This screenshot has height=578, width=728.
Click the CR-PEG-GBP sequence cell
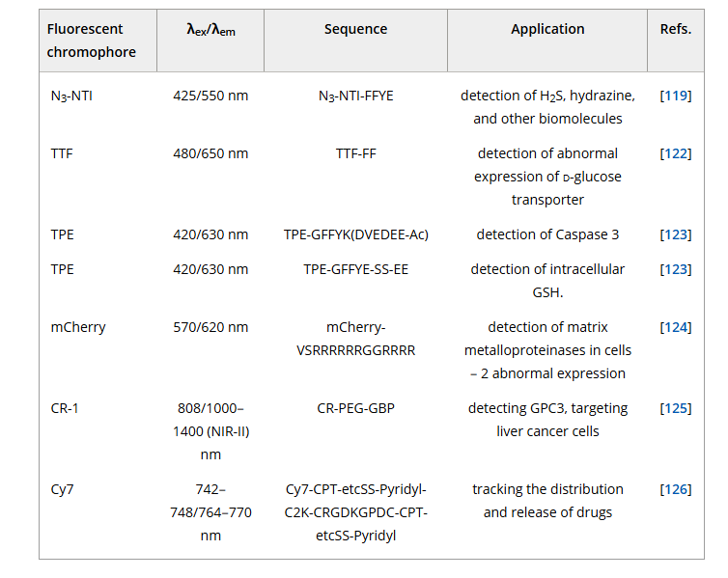pyautogui.click(x=355, y=408)
